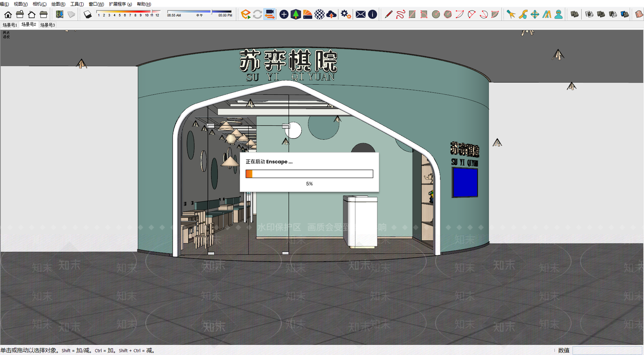Click the Add Location map icon
This screenshot has width=644, height=355.
pos(60,14)
